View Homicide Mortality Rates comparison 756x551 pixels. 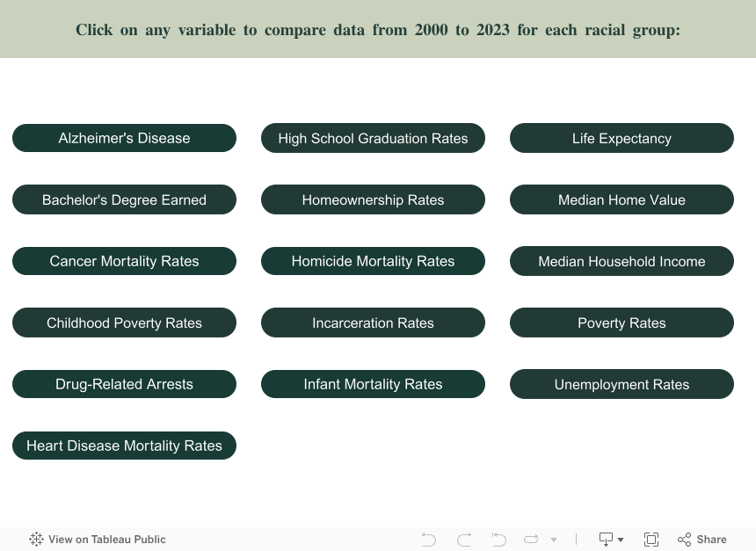tap(373, 261)
